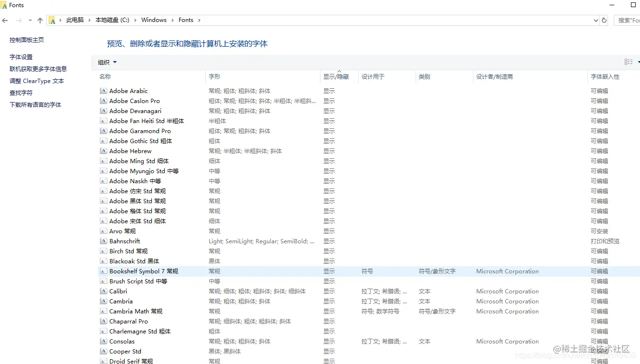The height and width of the screenshot is (364, 640).
Task: Open 调整 ClearType 文本 link
Action: (x=37, y=81)
